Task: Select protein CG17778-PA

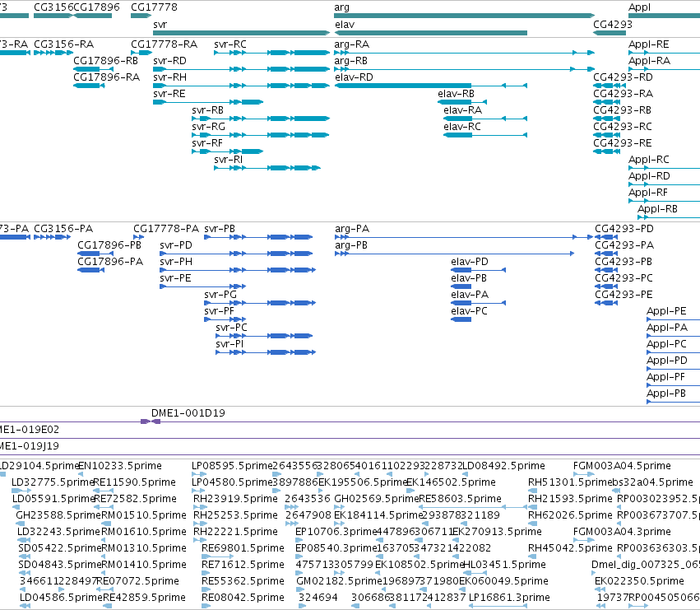Action: point(139,237)
